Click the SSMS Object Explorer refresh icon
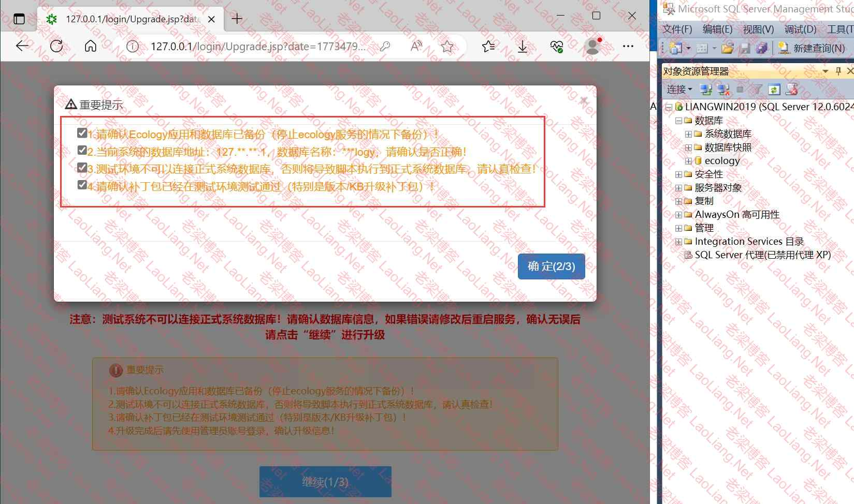The image size is (854, 504). pyautogui.click(x=774, y=90)
